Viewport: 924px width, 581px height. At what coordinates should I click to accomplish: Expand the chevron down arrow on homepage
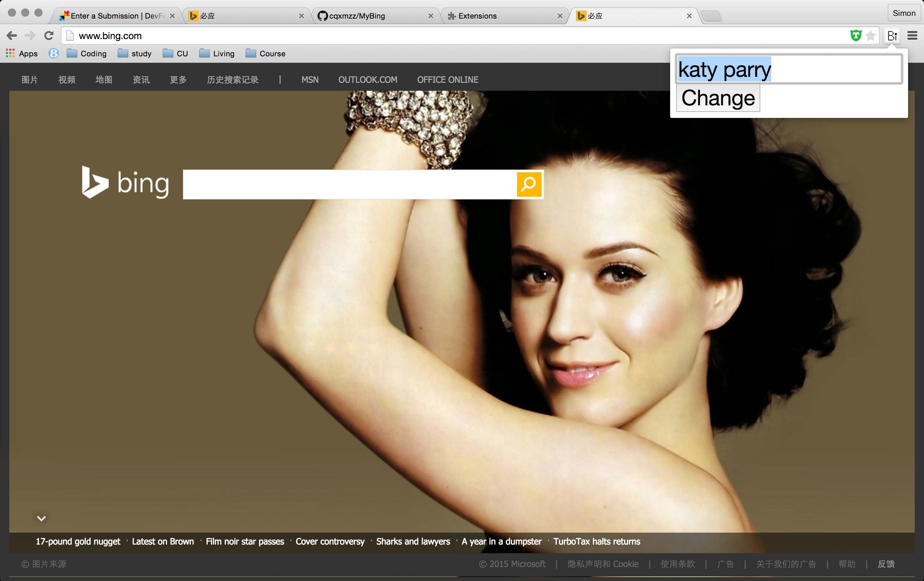41,518
